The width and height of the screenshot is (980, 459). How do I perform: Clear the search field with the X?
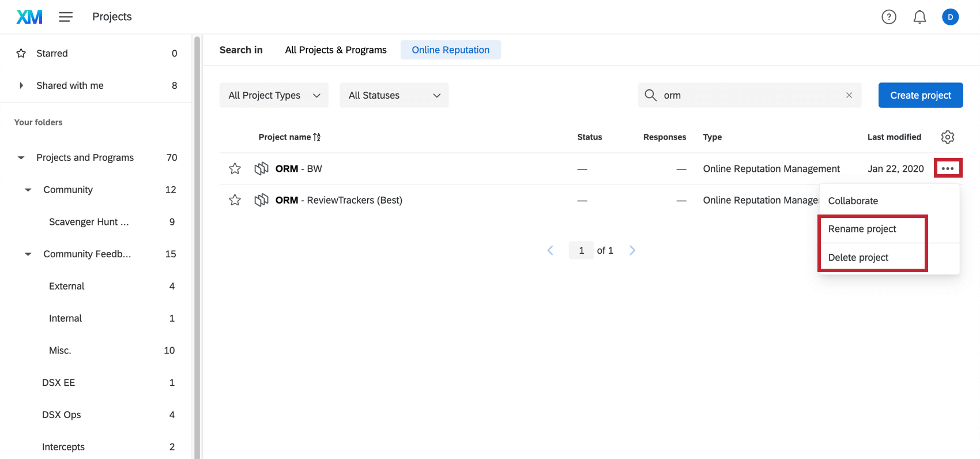point(849,95)
